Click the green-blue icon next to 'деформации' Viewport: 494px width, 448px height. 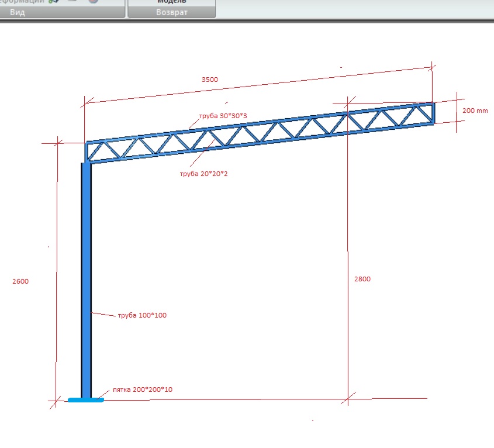[x=54, y=1]
